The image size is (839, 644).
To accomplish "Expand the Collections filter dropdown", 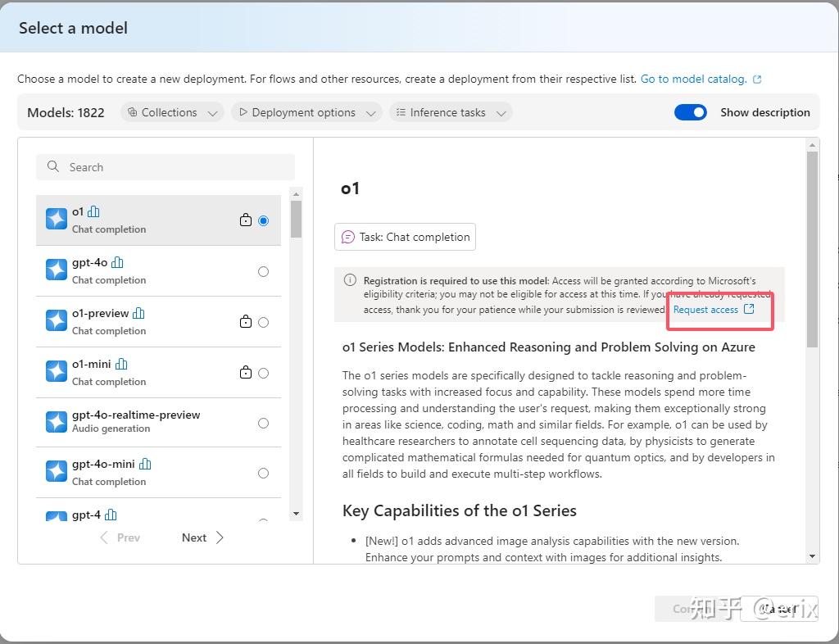I will (172, 112).
